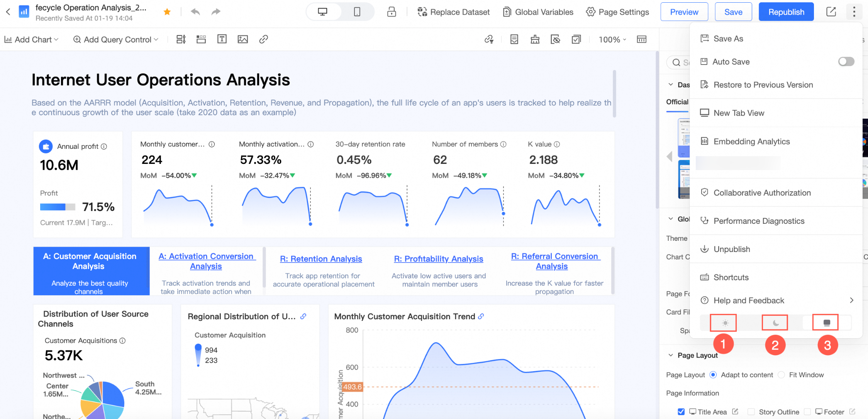Screen dimensions: 868x419
Task: Click the Republish button
Action: click(x=786, y=12)
